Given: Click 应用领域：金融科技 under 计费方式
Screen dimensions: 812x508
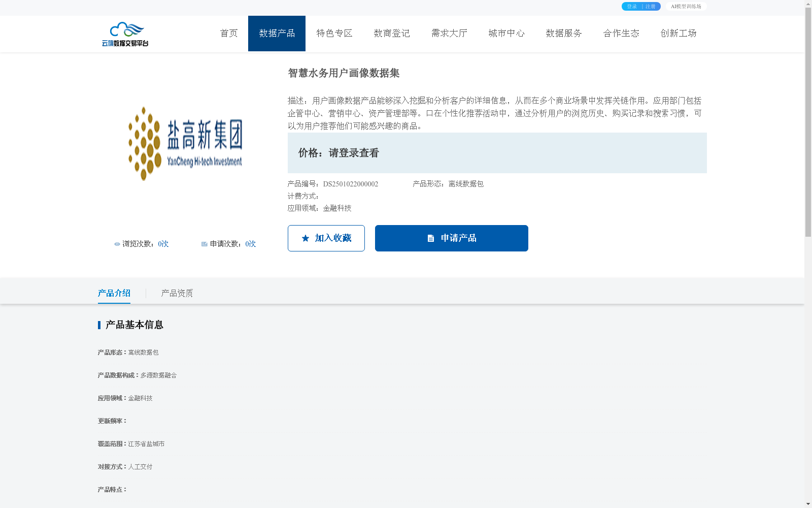Looking at the screenshot, I should coord(320,208).
